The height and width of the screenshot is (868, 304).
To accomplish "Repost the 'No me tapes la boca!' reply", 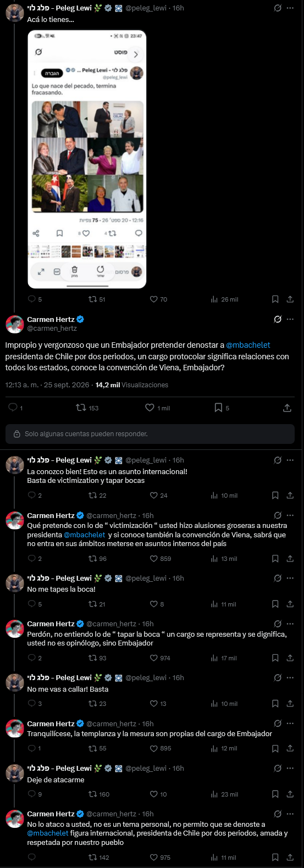I will tap(93, 604).
